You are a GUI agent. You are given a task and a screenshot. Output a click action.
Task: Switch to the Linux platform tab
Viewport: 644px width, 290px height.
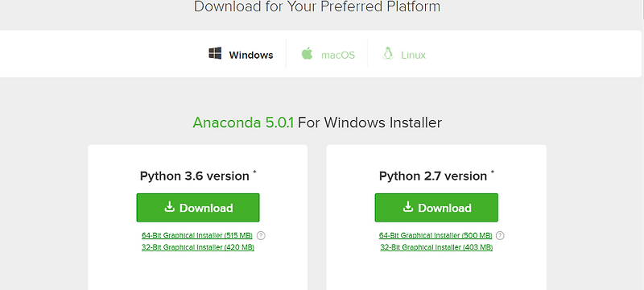click(x=413, y=55)
